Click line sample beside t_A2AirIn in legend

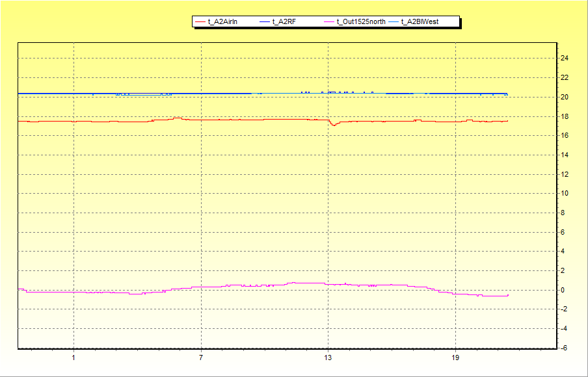[x=200, y=22]
